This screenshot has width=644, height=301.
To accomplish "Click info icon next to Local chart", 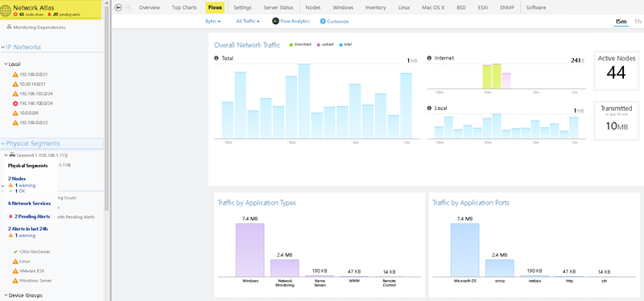I will pyautogui.click(x=429, y=109).
